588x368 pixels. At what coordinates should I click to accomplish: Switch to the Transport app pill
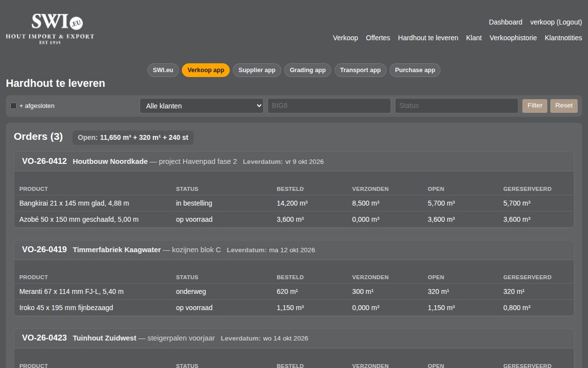tap(361, 70)
